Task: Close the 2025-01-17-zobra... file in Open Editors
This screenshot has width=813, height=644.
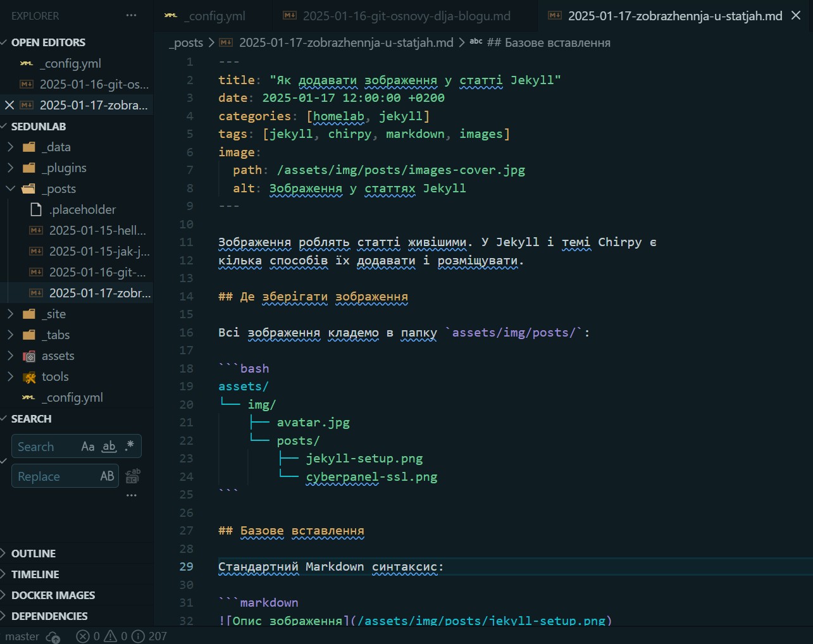Action: click(9, 105)
